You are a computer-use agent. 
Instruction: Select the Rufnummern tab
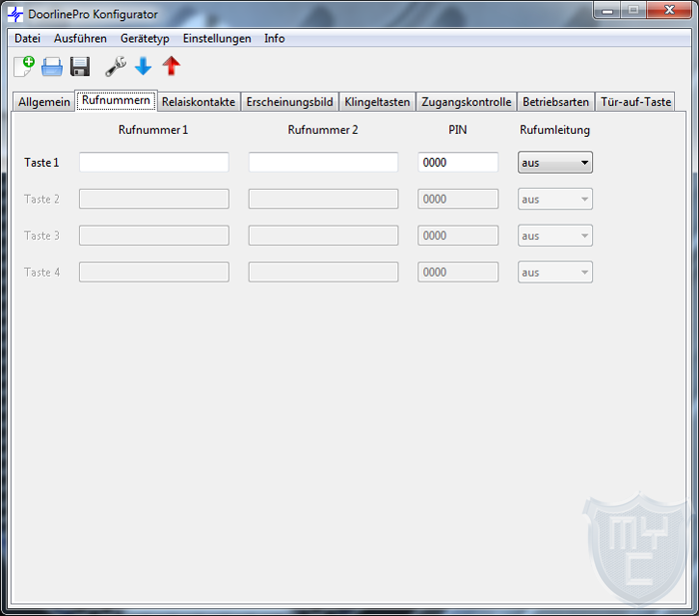click(116, 100)
